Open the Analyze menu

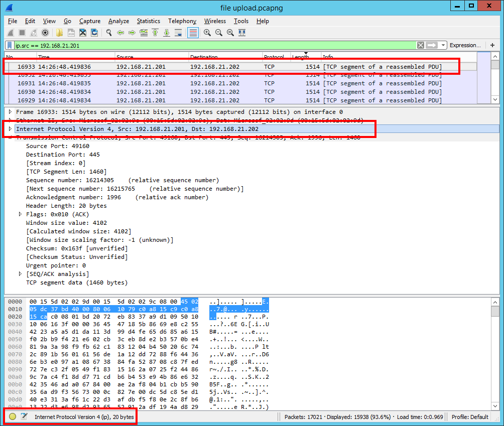click(118, 21)
